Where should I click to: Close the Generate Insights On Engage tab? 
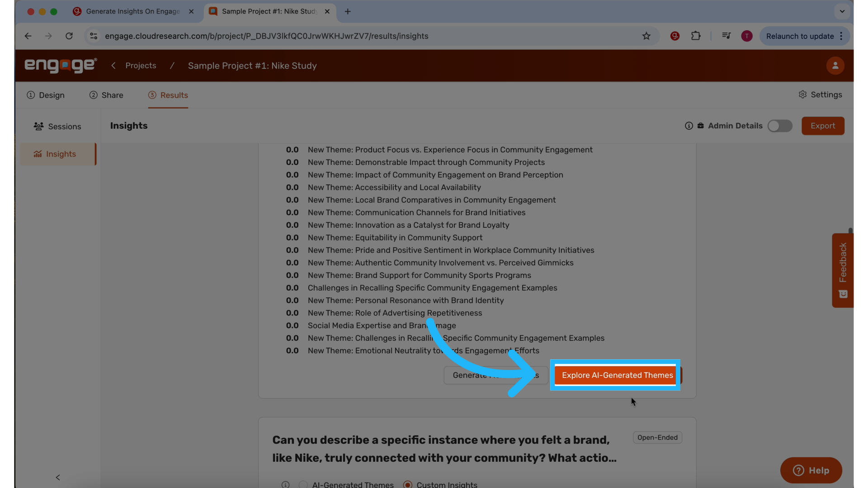tap(191, 11)
